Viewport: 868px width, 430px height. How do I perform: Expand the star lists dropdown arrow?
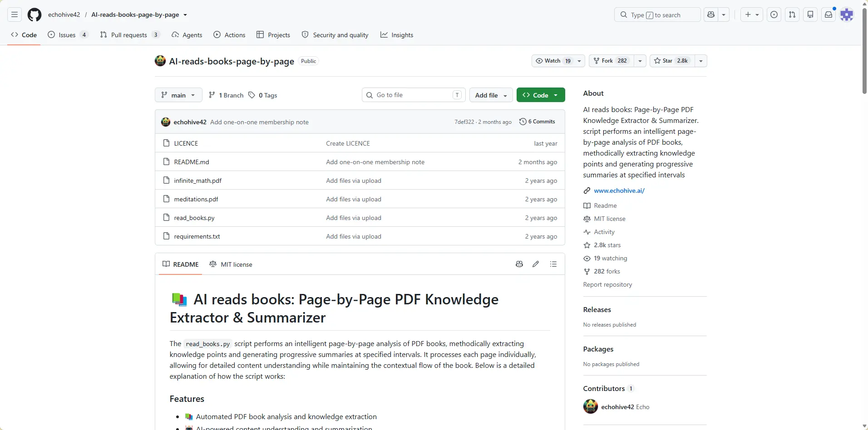pos(701,61)
